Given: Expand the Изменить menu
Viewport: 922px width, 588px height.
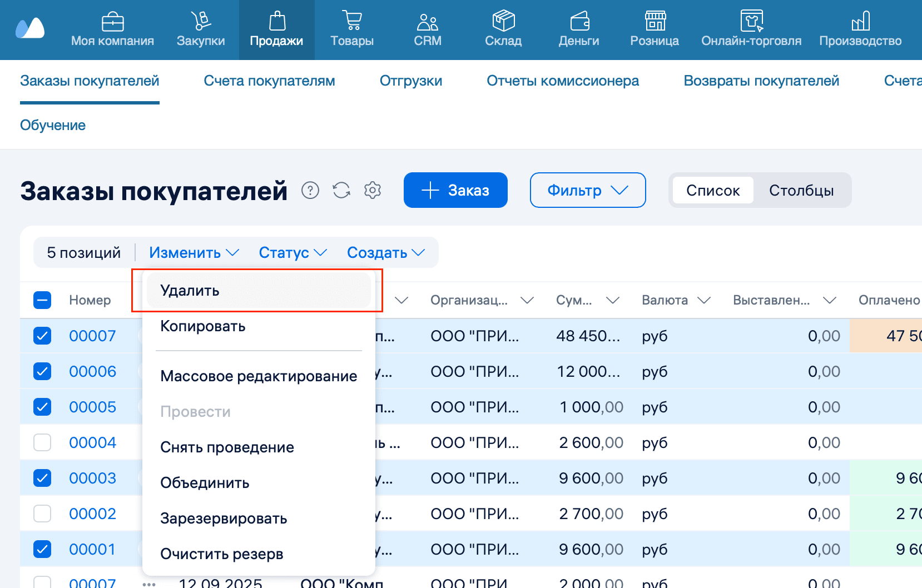Looking at the screenshot, I should tap(194, 252).
